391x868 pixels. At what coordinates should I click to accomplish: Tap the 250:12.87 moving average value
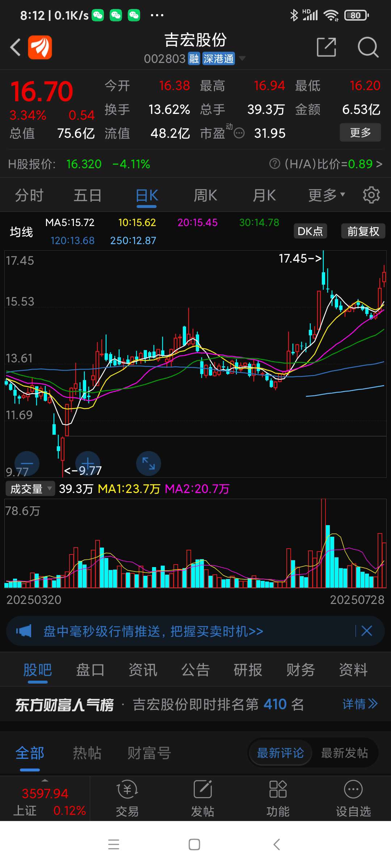pos(133,241)
